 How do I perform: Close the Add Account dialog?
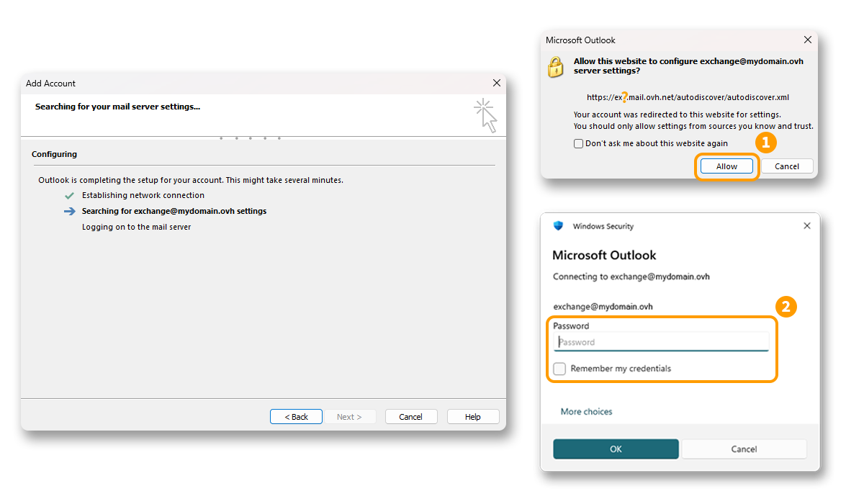pyautogui.click(x=496, y=84)
